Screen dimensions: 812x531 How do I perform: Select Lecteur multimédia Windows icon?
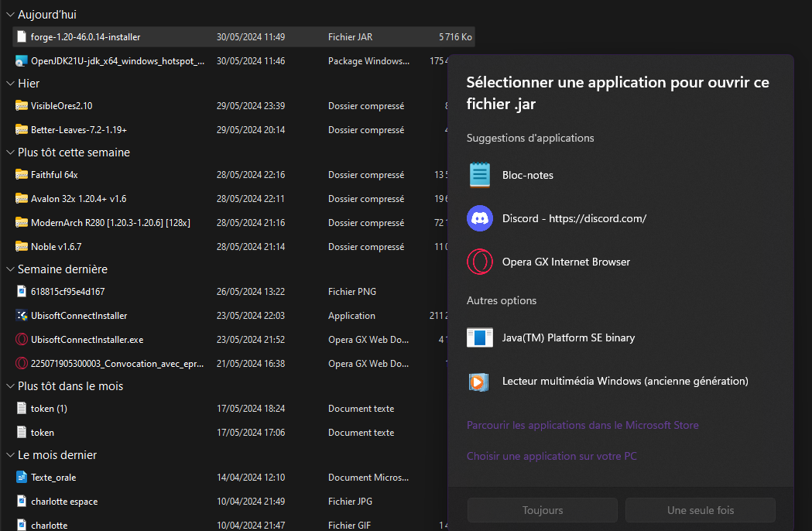pyautogui.click(x=480, y=381)
